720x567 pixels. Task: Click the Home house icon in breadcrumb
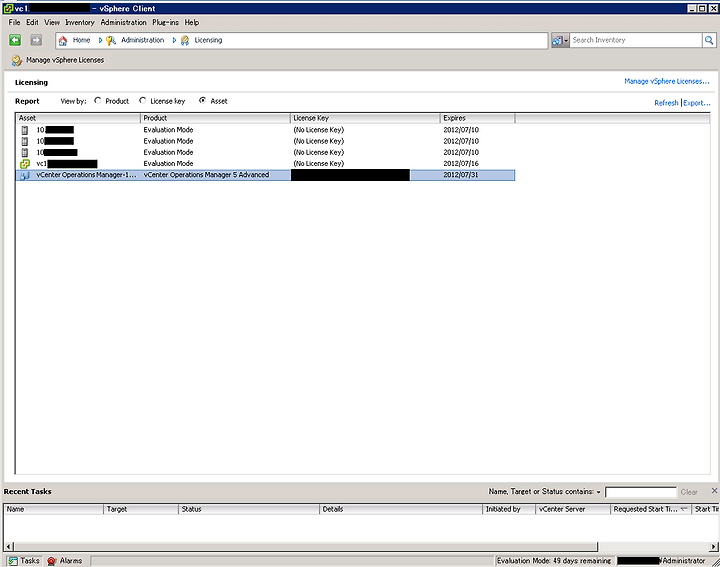point(63,40)
